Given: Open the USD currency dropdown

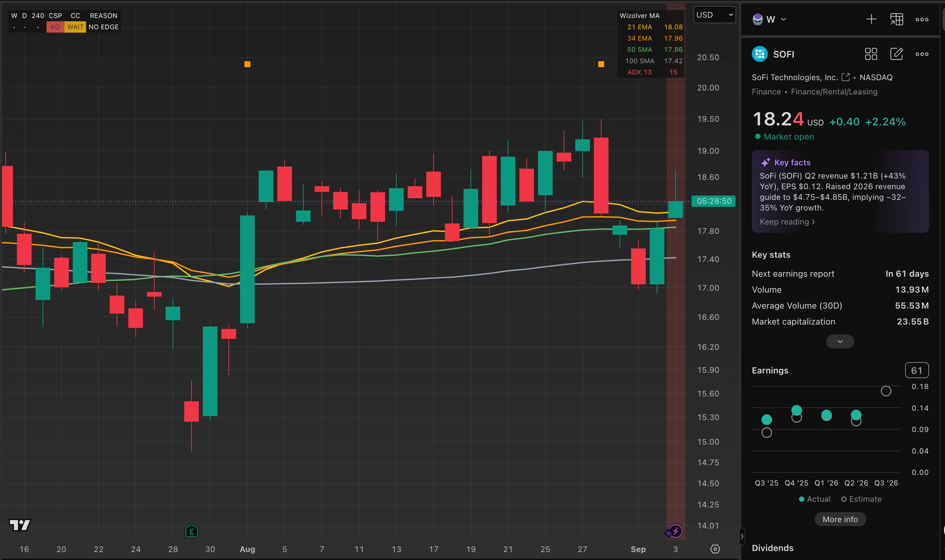Looking at the screenshot, I should tap(715, 15).
